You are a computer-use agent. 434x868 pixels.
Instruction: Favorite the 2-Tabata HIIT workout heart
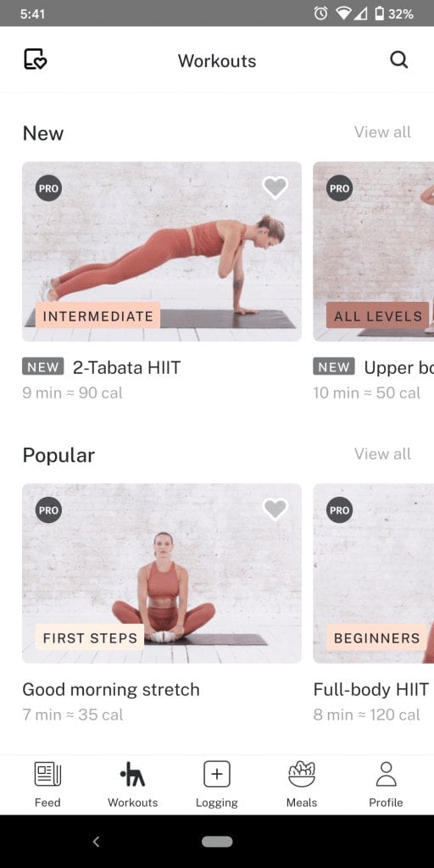pyautogui.click(x=275, y=187)
